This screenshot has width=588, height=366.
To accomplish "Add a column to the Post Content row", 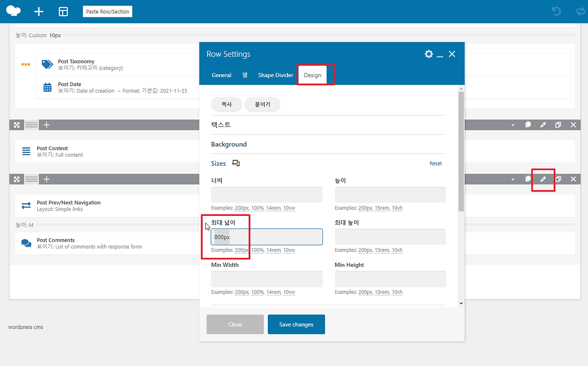I will coord(46,125).
